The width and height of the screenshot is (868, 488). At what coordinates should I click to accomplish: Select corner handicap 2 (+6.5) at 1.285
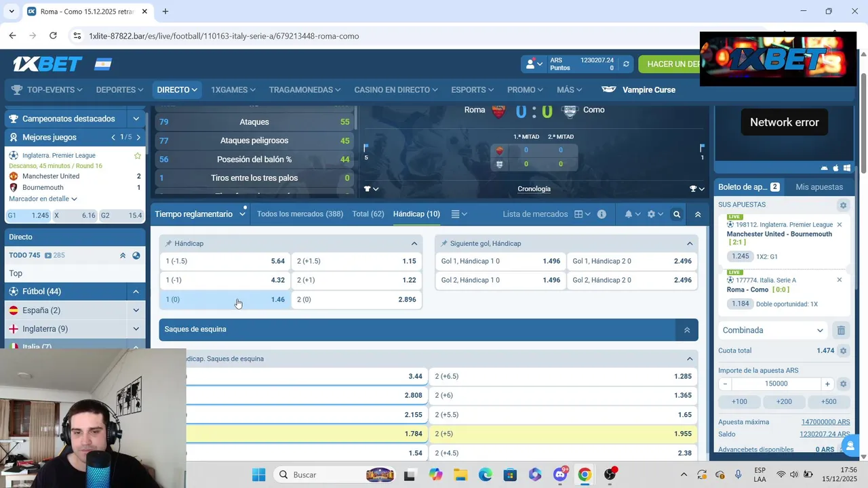(564, 376)
